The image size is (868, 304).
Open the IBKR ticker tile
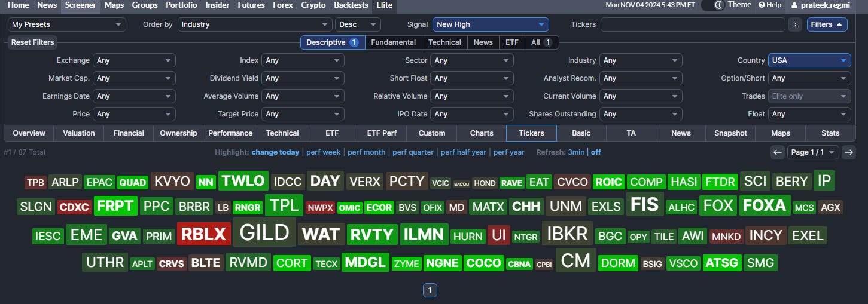567,233
